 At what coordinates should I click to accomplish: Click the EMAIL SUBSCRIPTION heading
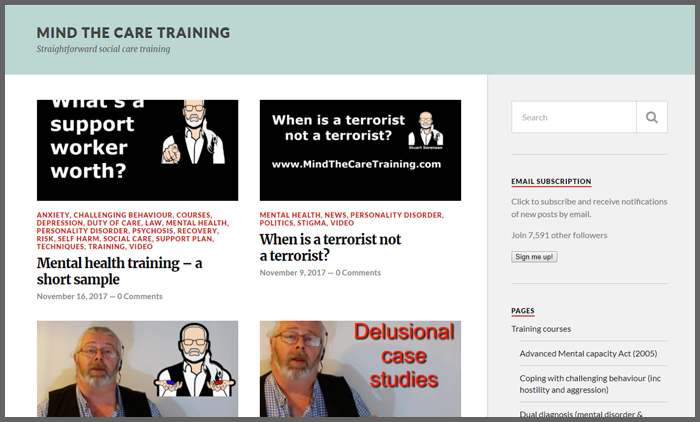[551, 181]
